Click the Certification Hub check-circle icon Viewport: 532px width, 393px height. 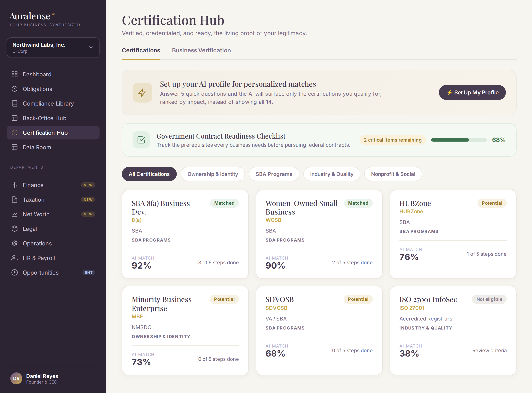(x=15, y=133)
